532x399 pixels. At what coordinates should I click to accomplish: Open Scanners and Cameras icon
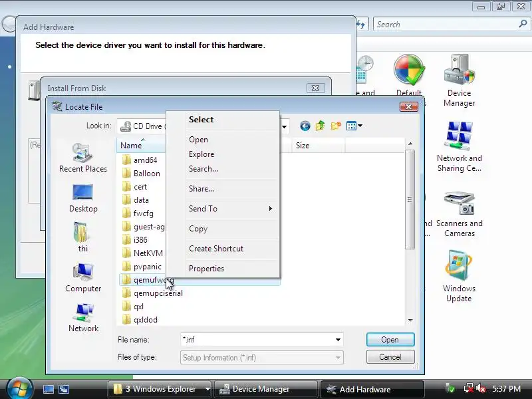[x=459, y=213]
